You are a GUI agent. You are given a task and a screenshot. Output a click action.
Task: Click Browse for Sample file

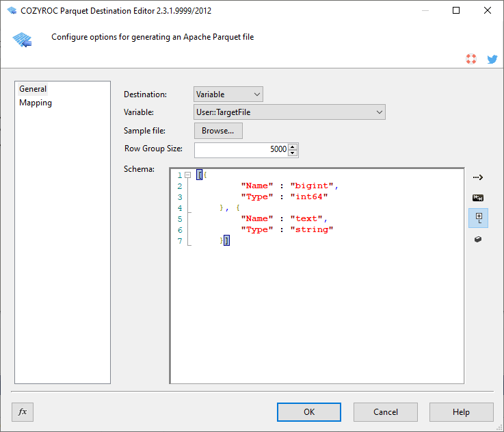click(x=218, y=131)
